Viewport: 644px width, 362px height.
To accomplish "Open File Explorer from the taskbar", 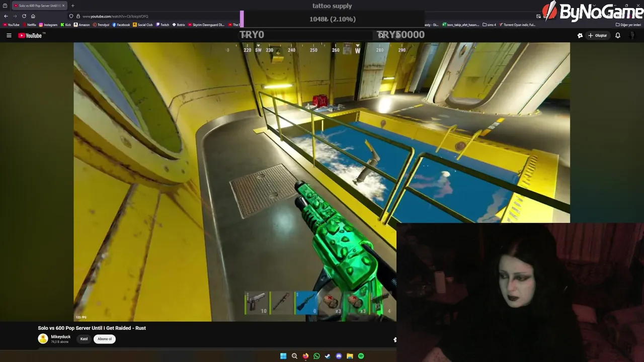I will [x=350, y=356].
